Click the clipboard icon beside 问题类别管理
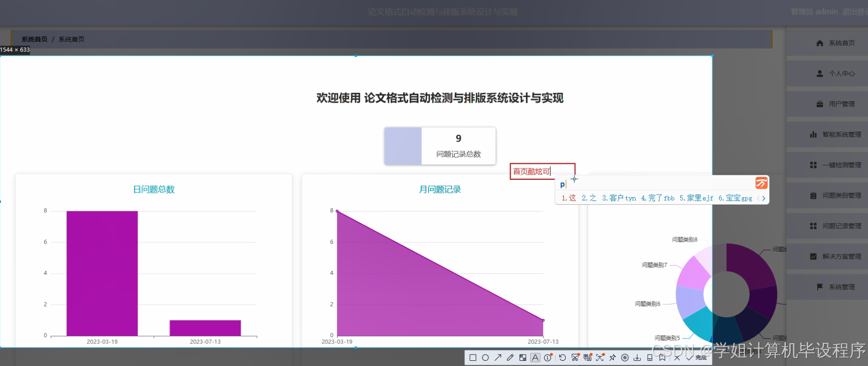 pyautogui.click(x=813, y=195)
